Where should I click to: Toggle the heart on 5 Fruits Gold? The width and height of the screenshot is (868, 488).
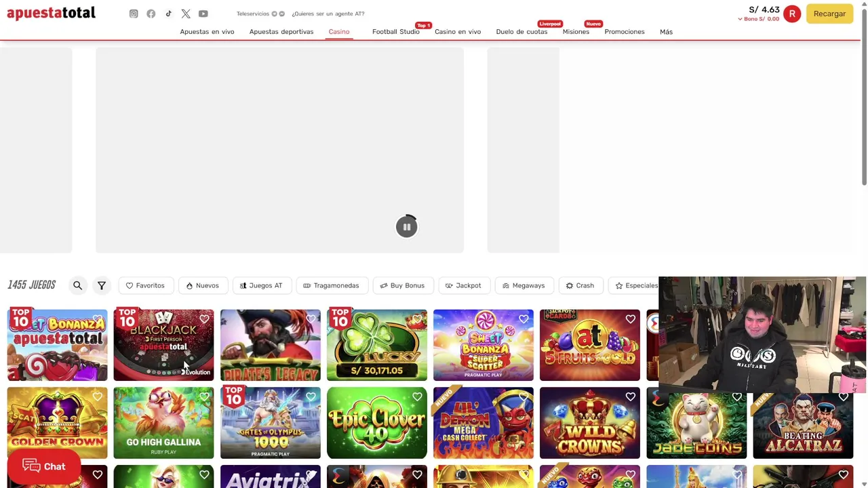coord(630,319)
